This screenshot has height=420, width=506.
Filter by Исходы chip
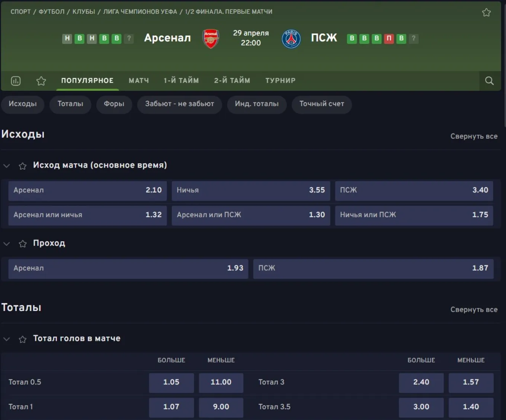23,104
